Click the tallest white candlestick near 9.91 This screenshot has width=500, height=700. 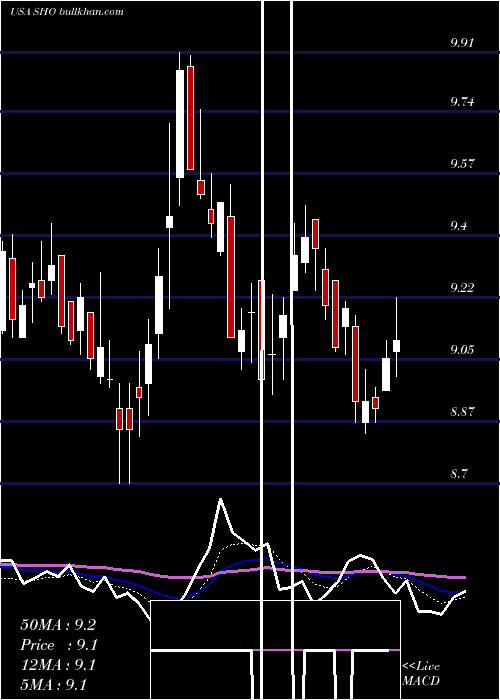[180, 124]
